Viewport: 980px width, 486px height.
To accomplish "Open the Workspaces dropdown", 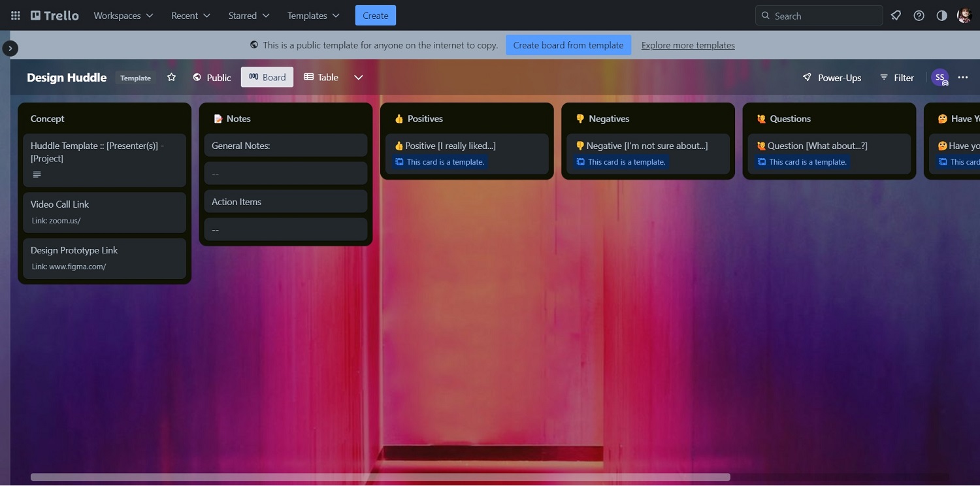I will (123, 15).
